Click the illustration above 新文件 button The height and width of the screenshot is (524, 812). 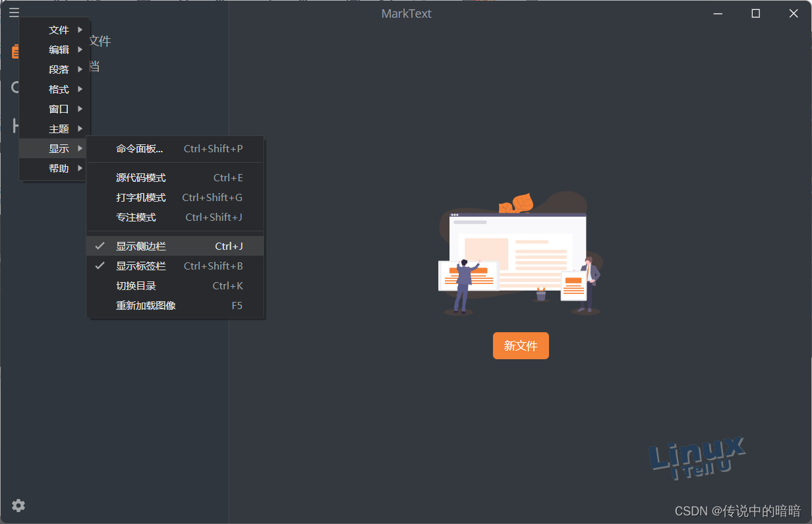click(520, 254)
